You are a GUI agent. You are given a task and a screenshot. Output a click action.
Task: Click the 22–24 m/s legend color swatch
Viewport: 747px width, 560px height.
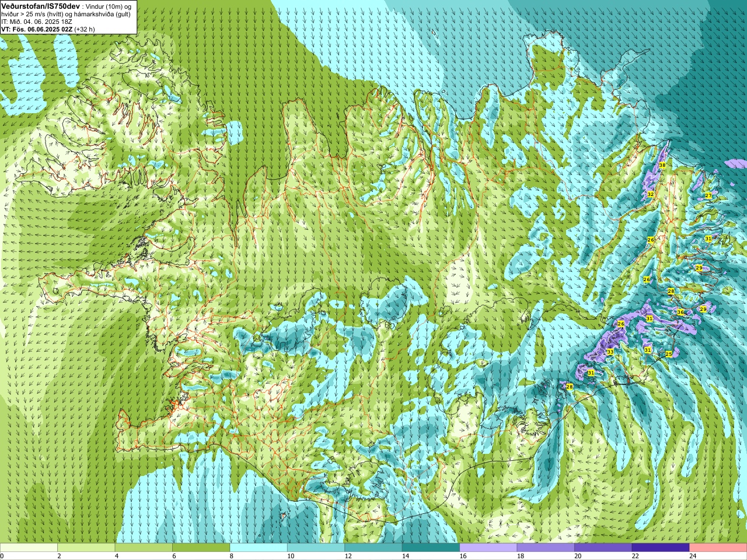click(661, 548)
